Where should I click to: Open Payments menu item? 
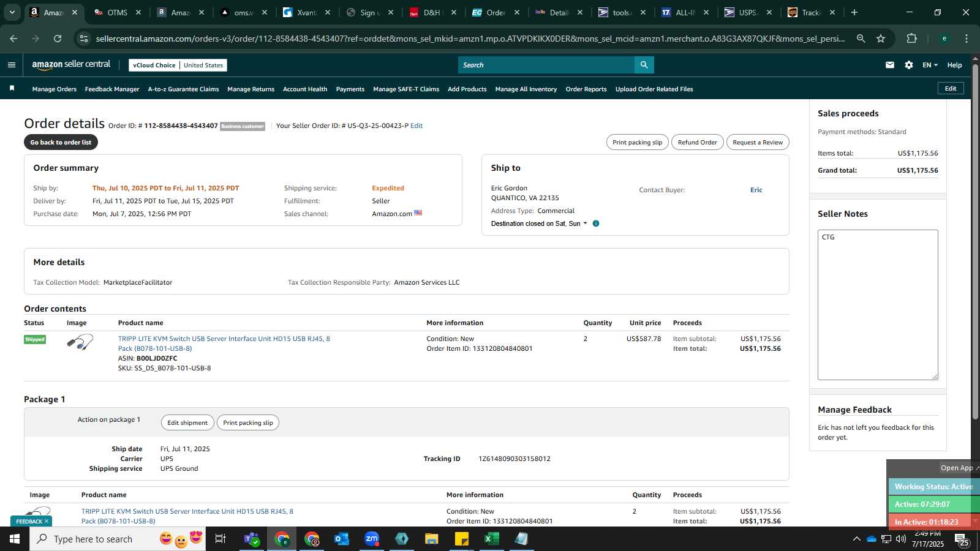pos(350,89)
